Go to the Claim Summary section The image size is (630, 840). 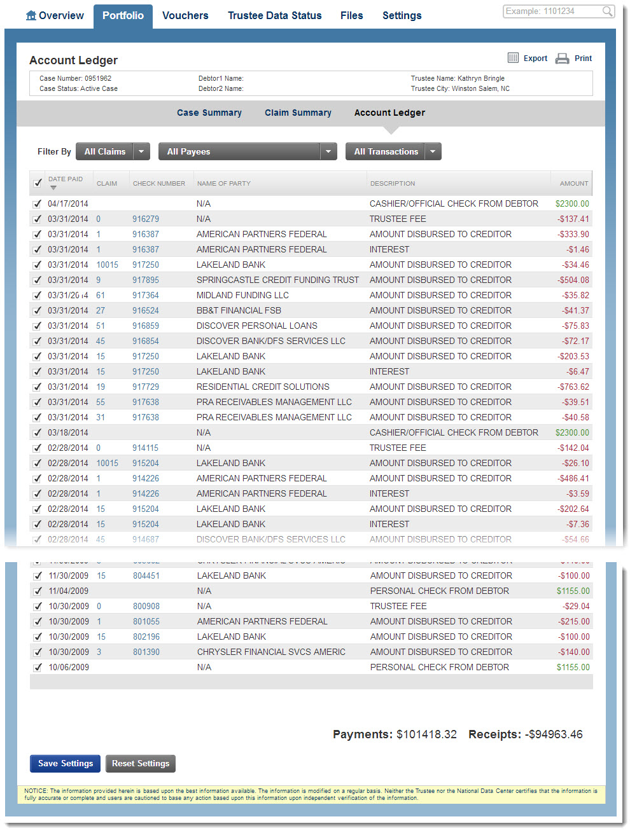point(298,113)
